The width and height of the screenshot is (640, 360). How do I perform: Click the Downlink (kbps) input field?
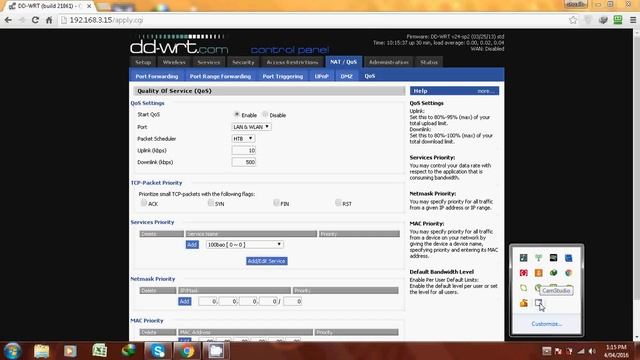click(244, 162)
